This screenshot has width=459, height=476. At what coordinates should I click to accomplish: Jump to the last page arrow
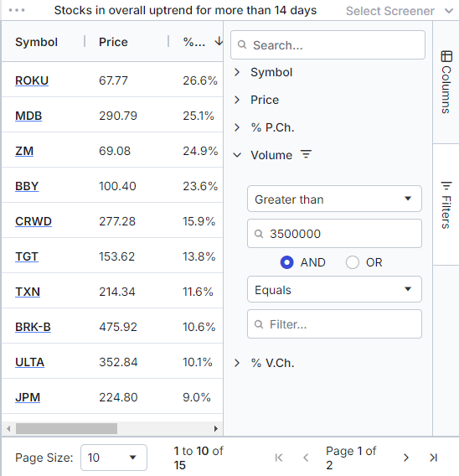point(433,458)
